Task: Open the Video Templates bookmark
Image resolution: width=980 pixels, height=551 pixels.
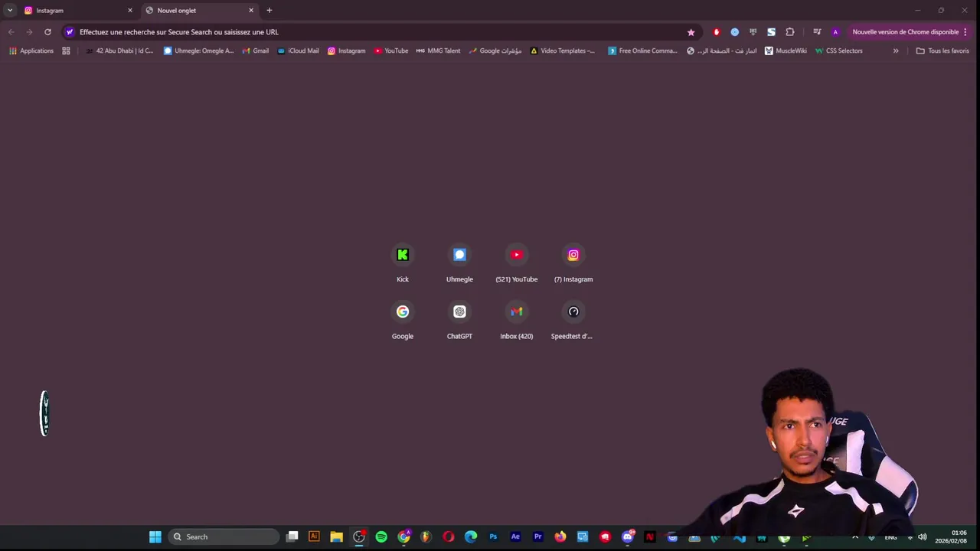Action: pyautogui.click(x=563, y=51)
